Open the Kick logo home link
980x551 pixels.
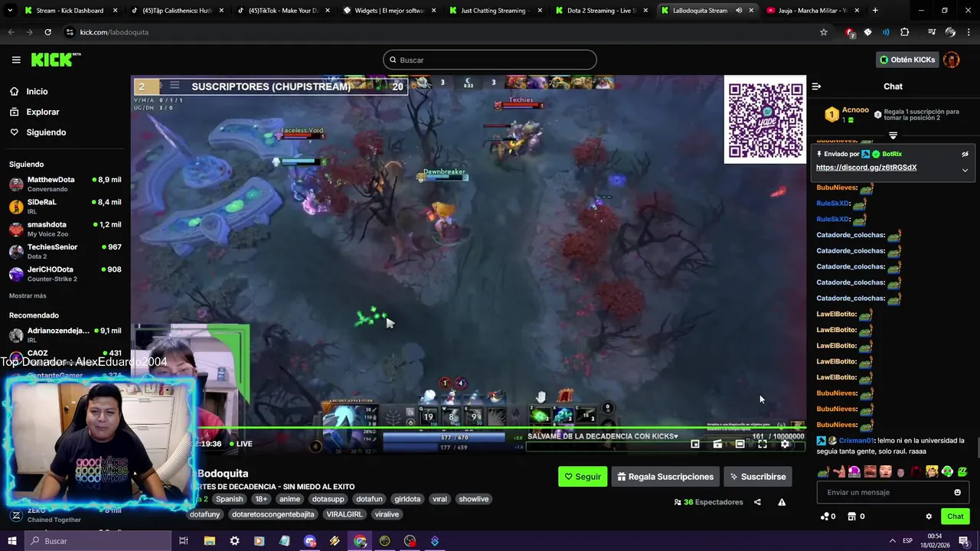[x=56, y=60]
